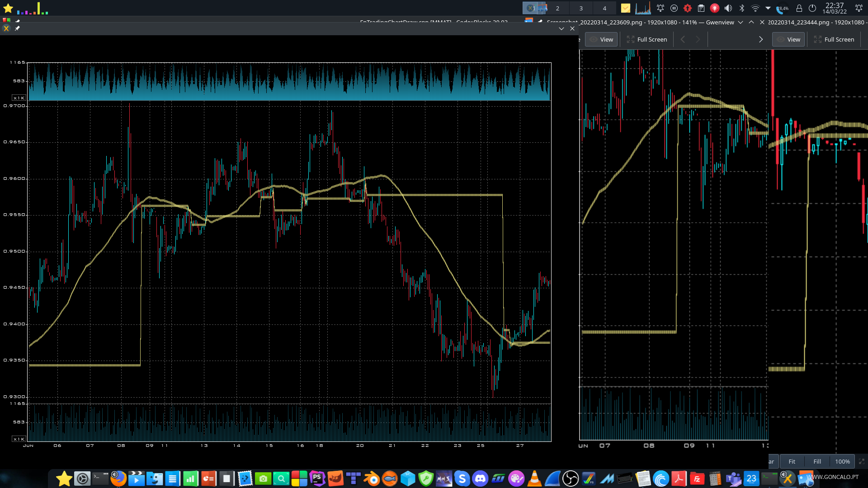868x488 pixels.
Task: Open the red presentation dock icon
Action: (209, 478)
